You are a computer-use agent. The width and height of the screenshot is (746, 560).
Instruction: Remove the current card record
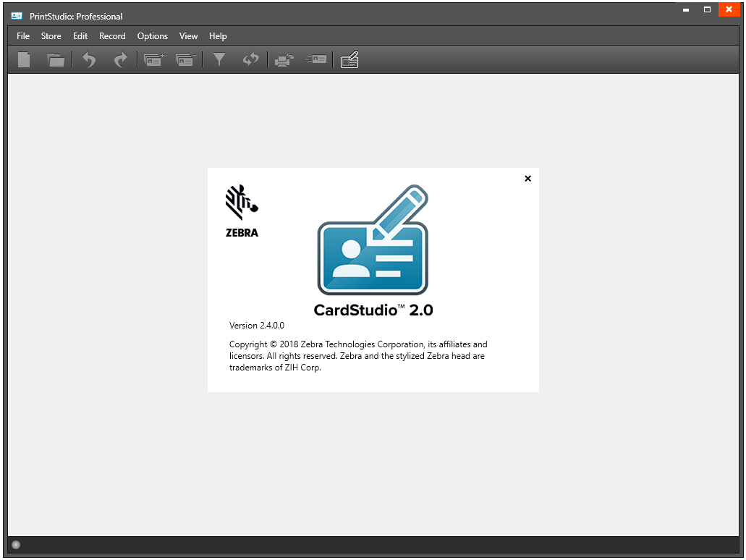pyautogui.click(x=185, y=59)
